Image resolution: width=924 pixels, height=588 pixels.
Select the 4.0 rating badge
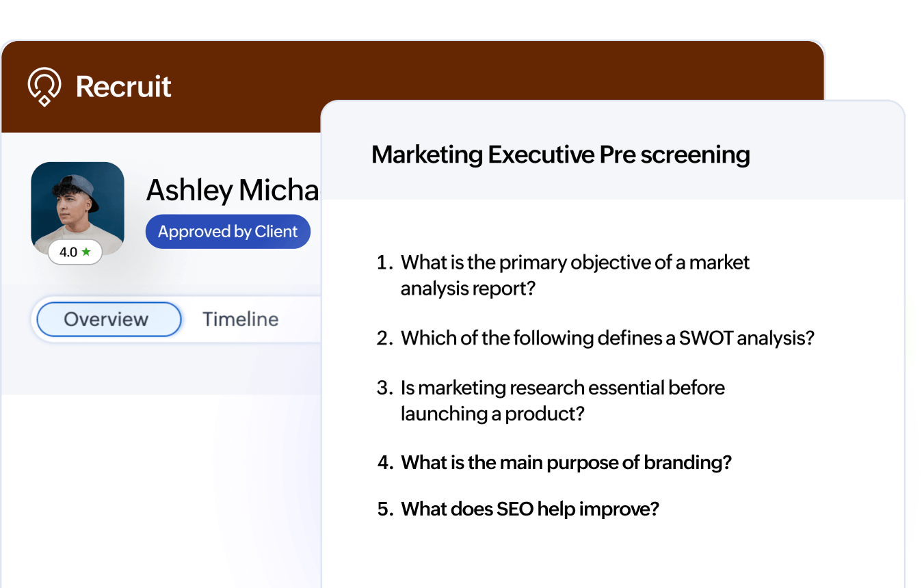(75, 252)
